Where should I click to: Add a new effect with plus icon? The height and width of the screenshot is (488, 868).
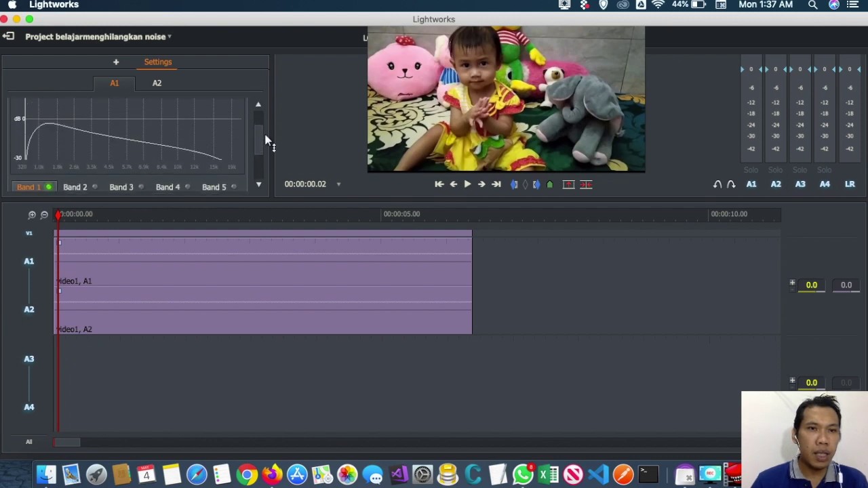click(116, 62)
